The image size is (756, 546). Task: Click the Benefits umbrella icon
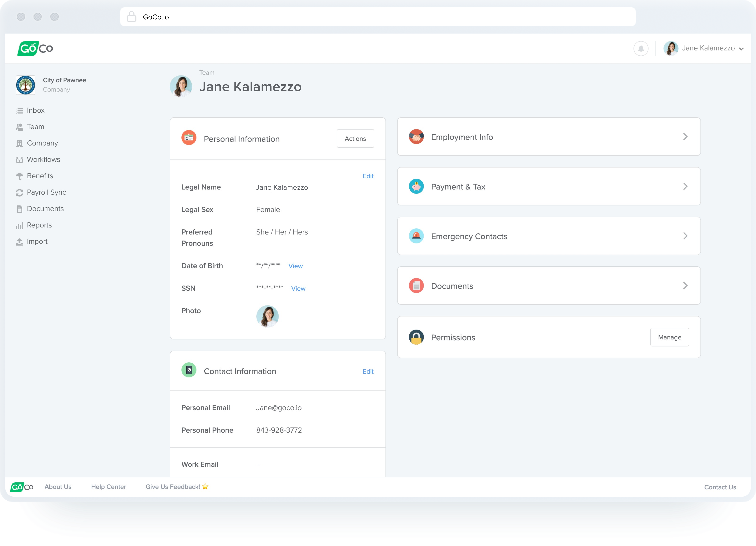click(19, 176)
